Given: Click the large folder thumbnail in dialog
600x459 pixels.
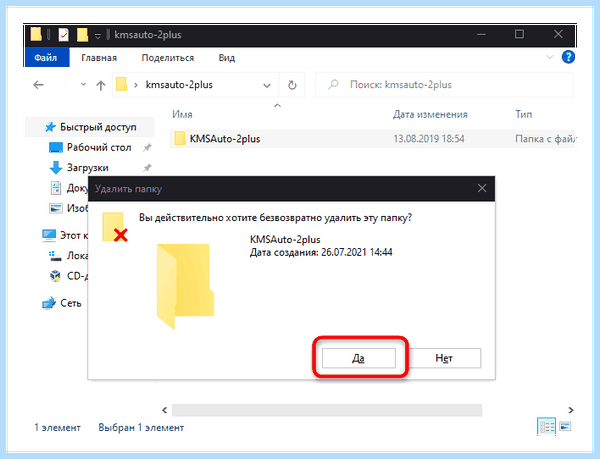Looking at the screenshot, I should click(185, 286).
